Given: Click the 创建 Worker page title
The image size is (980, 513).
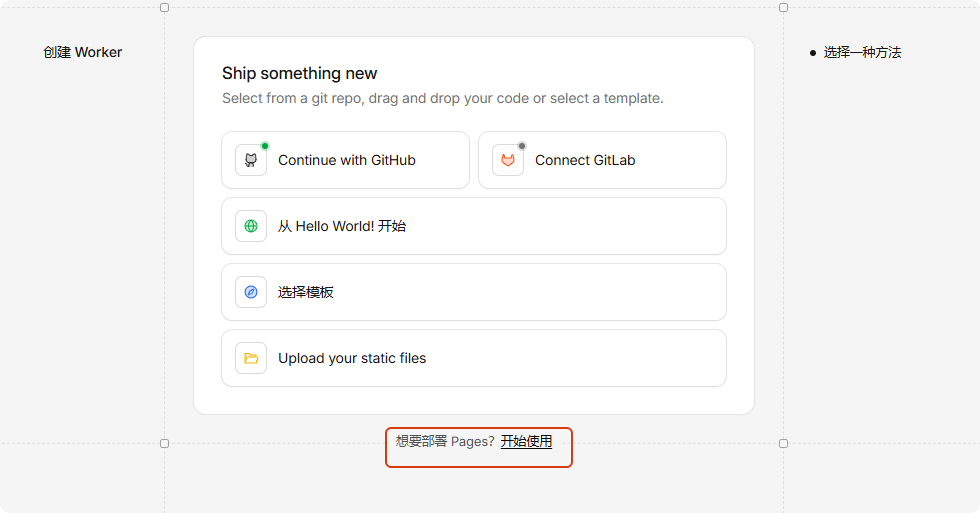Looking at the screenshot, I should pyautogui.click(x=83, y=52).
